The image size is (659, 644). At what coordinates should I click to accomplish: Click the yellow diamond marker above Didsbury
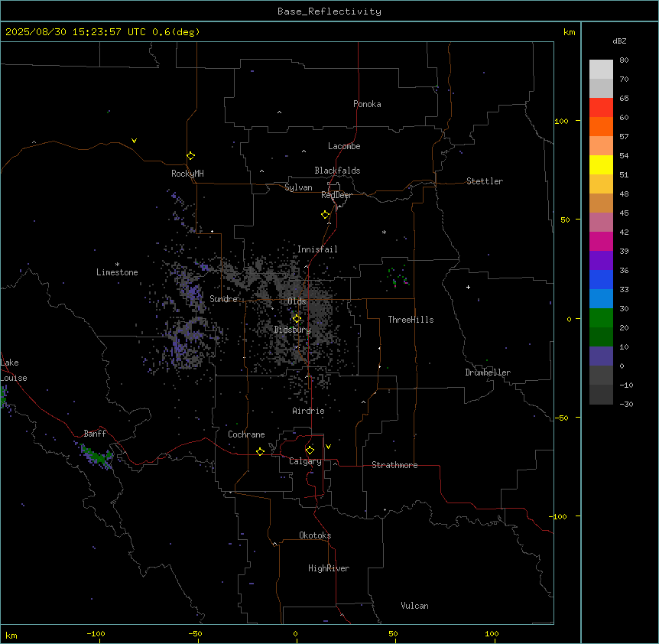click(x=297, y=319)
